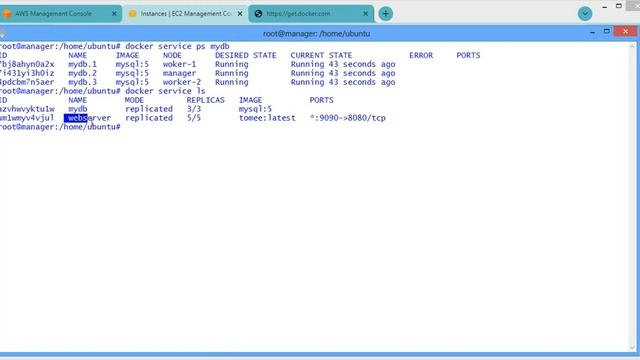Click the AWS tab favicon
This screenshot has width=640, height=360.
tap(7, 13)
